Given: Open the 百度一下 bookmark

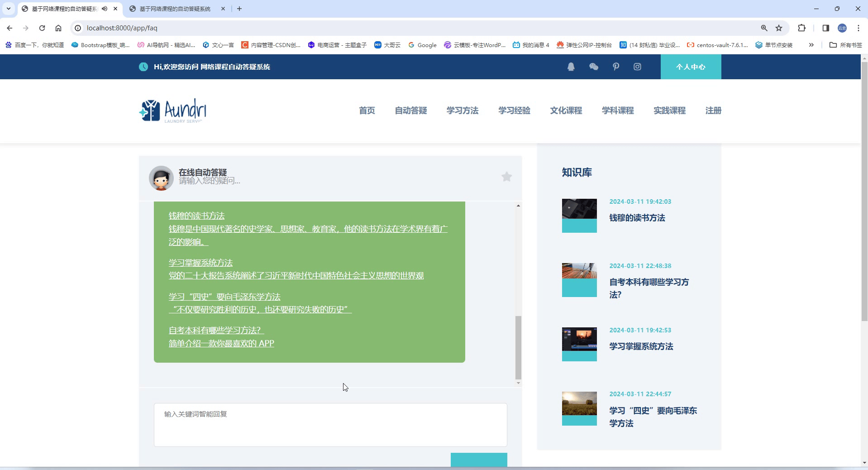Looking at the screenshot, I should point(34,45).
